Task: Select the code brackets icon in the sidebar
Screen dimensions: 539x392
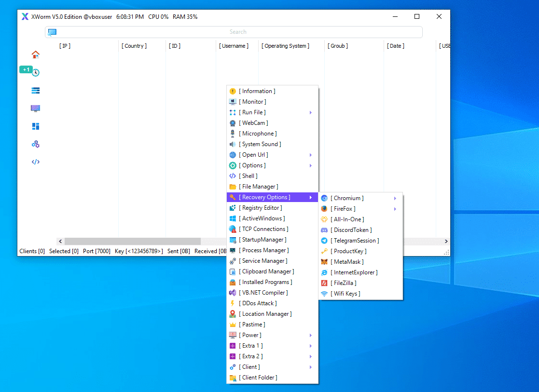Action: pyautogui.click(x=35, y=162)
